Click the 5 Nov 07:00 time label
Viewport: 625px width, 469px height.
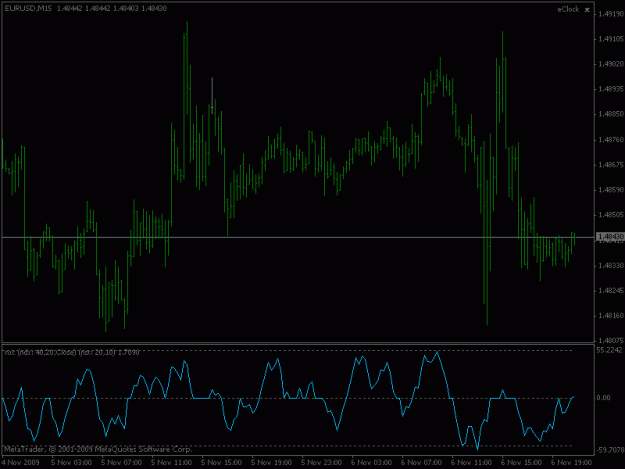121,463
